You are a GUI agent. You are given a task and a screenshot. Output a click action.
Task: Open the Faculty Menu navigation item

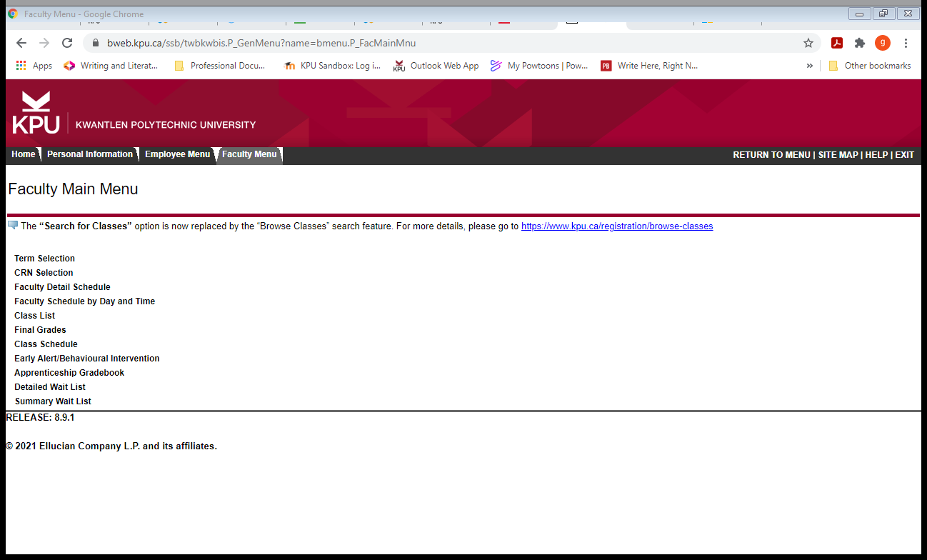pos(249,154)
